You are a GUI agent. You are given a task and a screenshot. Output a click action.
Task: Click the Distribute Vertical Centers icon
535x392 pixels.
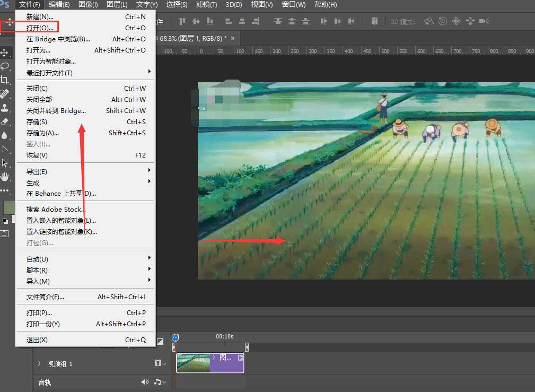292,22
